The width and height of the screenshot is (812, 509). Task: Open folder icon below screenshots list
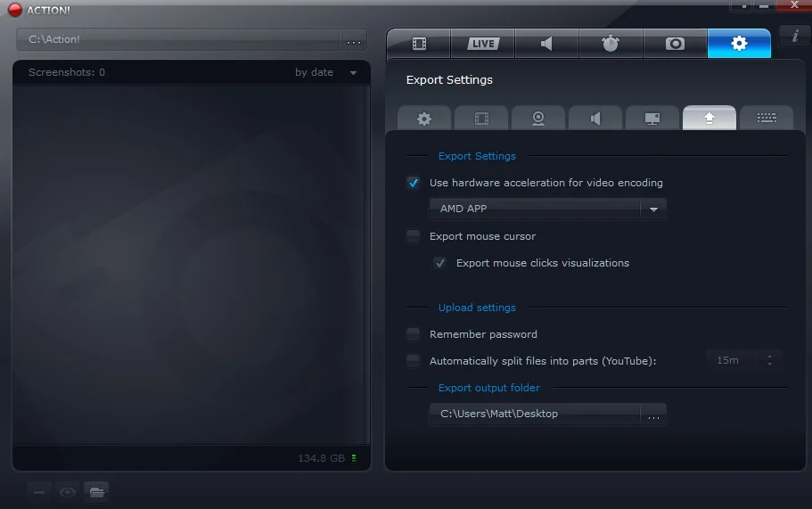tap(97, 492)
